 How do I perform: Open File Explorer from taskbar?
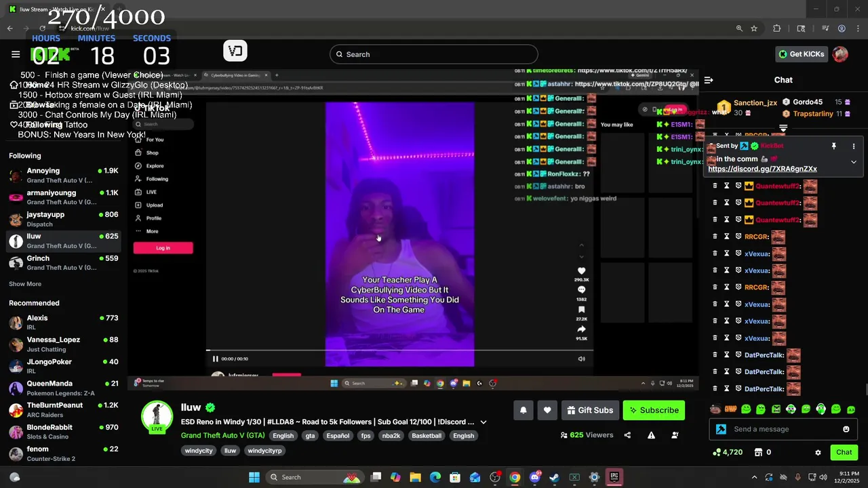(415, 477)
